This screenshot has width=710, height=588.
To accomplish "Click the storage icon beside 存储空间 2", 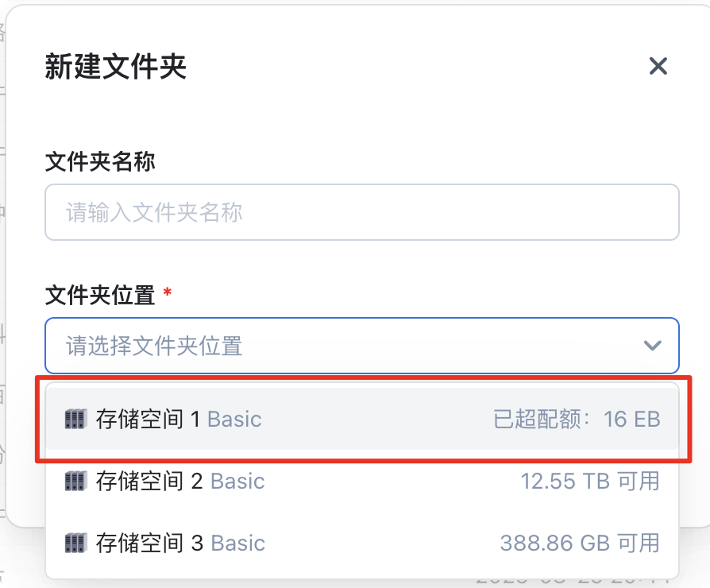I will click(75, 481).
